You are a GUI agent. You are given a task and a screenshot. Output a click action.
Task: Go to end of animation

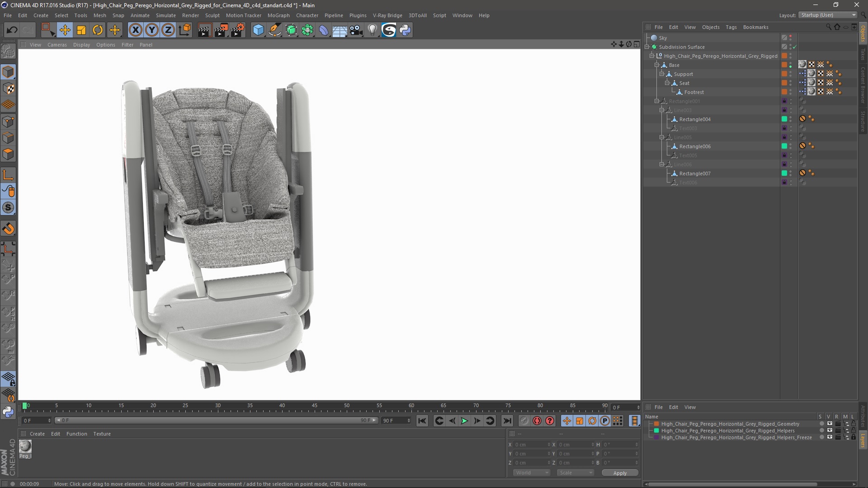(507, 421)
